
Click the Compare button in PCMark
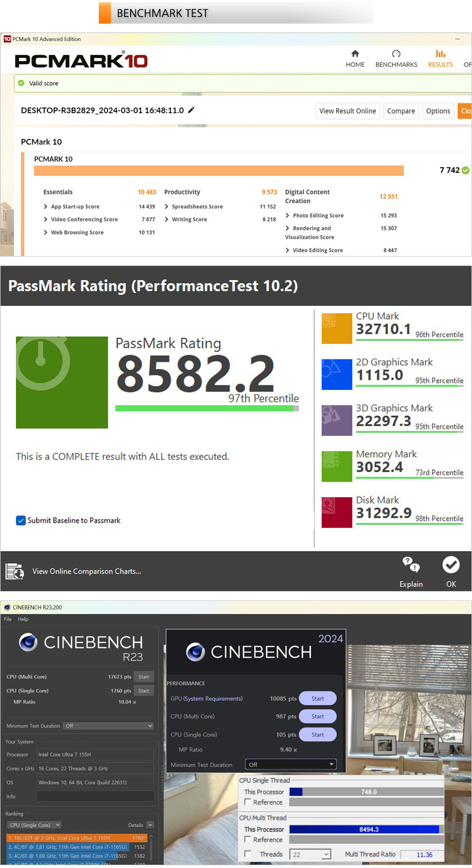tap(401, 111)
